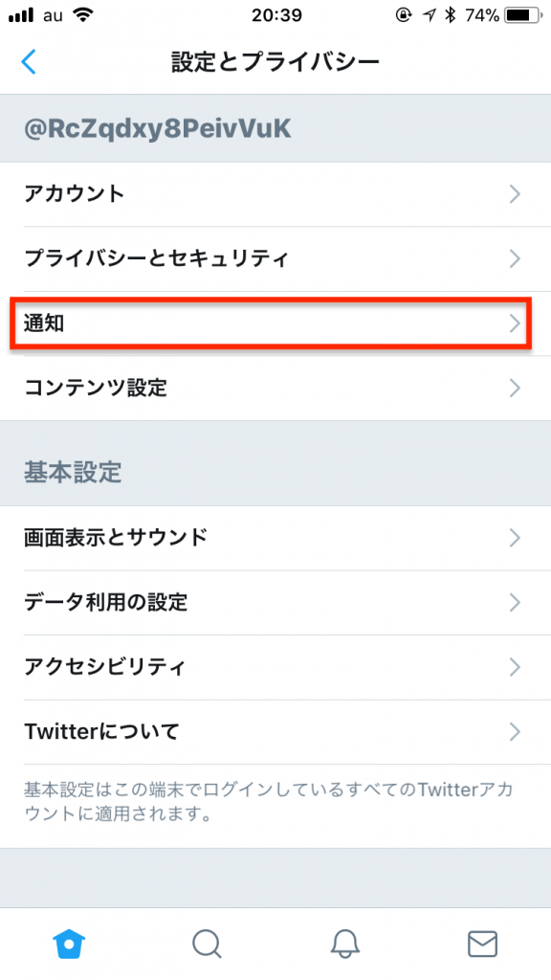Tap the @RcZqdxy8PeivVuK username header
The image size is (551, 980).
[158, 129]
